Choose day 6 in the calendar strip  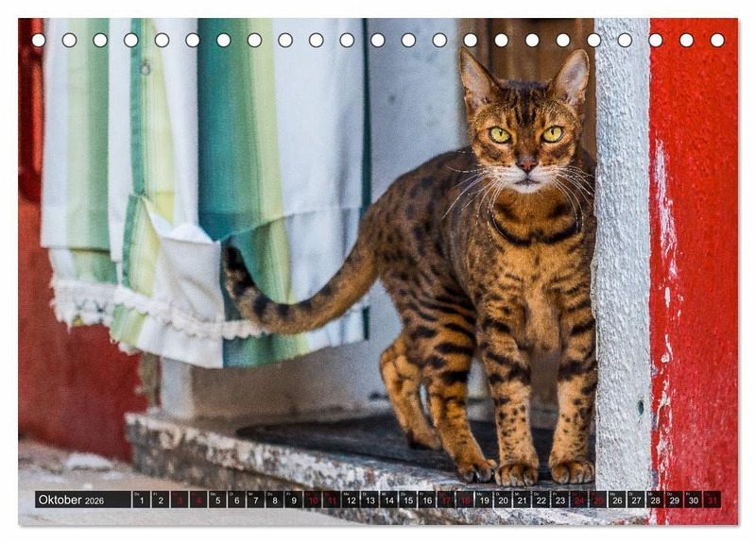click(x=237, y=500)
